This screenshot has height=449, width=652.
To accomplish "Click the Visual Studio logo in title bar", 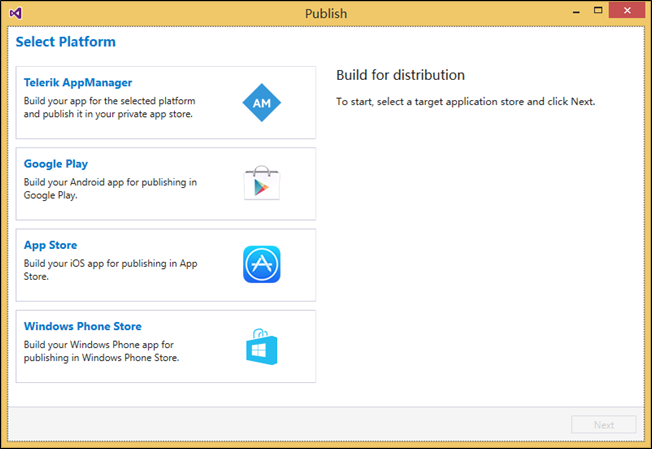I will pyautogui.click(x=15, y=13).
